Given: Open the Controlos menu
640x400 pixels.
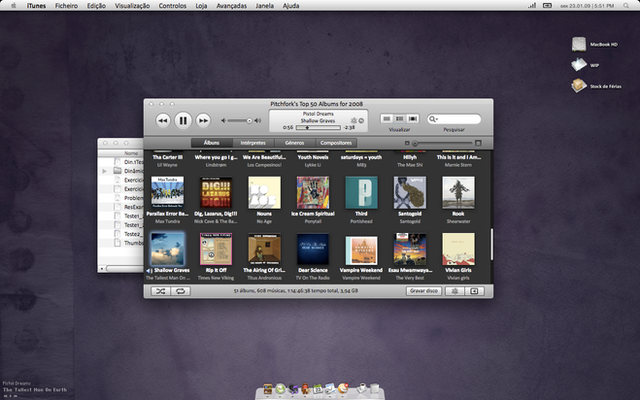Looking at the screenshot, I should coord(172,6).
